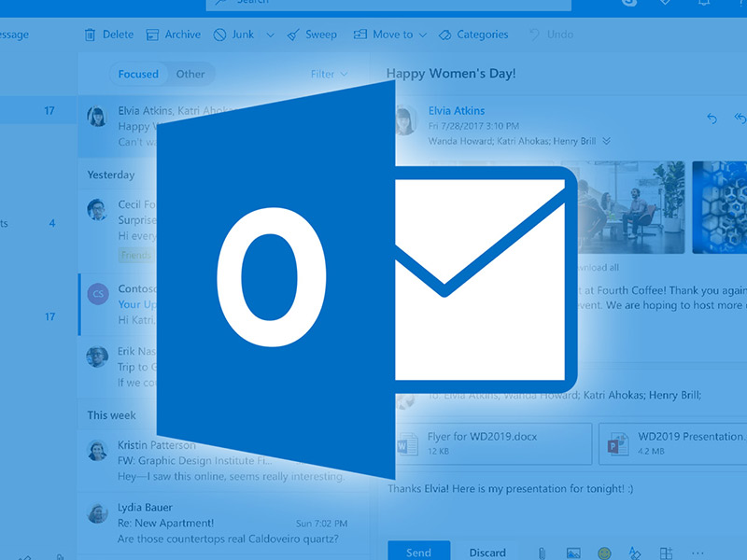Open the Flyer for WD2019.docx attachment

point(493,444)
